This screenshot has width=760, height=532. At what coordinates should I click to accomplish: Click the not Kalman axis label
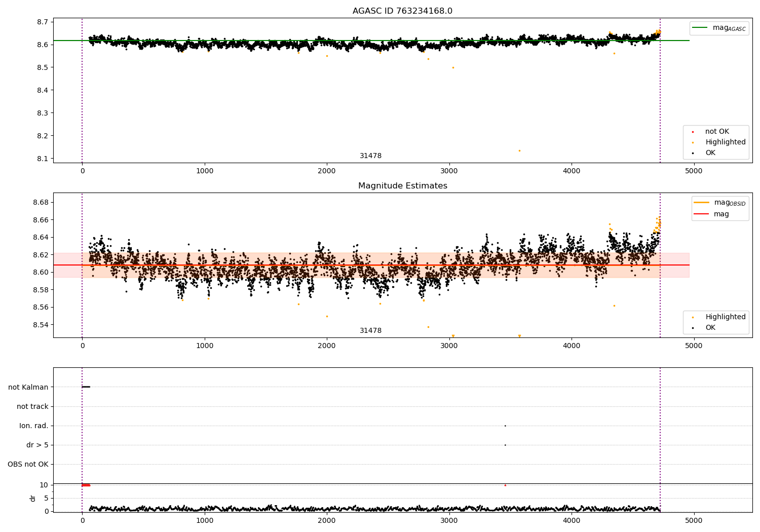pyautogui.click(x=28, y=387)
